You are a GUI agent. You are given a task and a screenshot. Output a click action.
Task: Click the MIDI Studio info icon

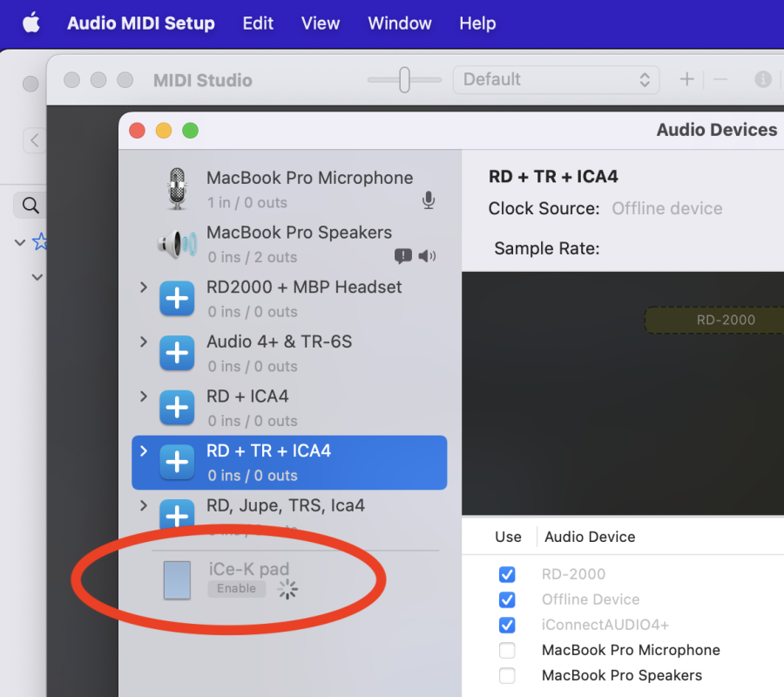(x=763, y=79)
